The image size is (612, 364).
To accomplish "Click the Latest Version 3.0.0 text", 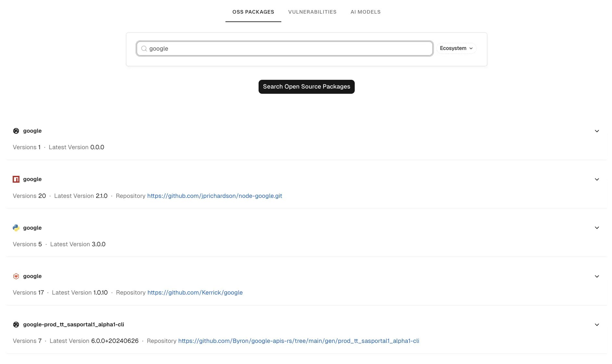I will click(x=78, y=244).
